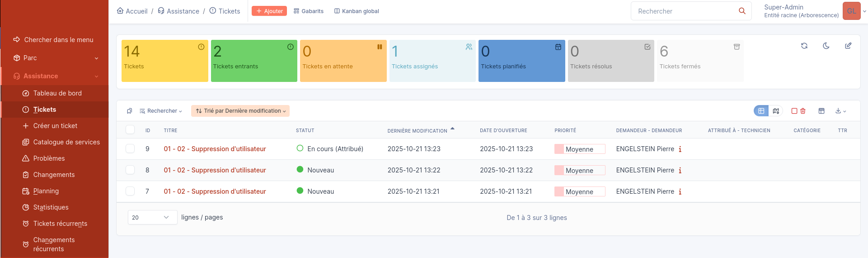The height and width of the screenshot is (258, 868).
Task: Tick the select-all header checkbox
Action: pos(130,130)
